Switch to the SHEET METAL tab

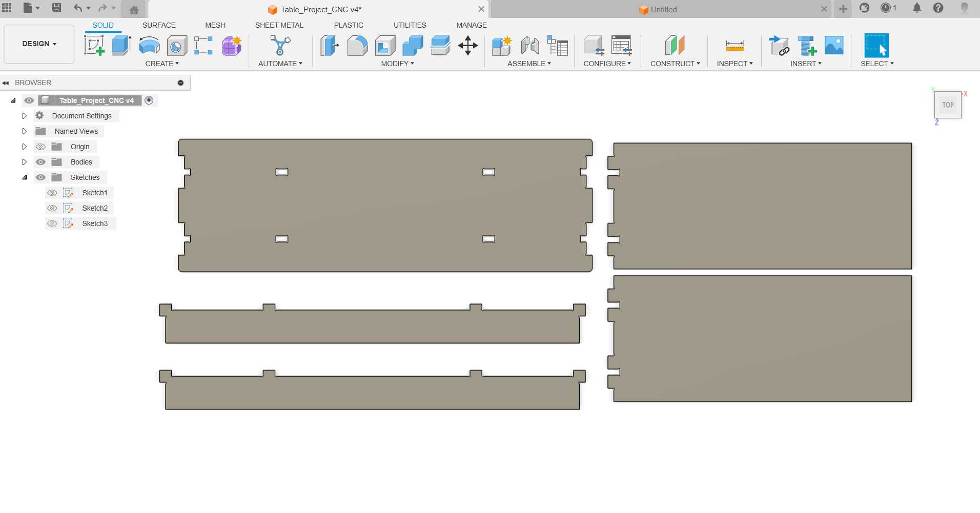pos(279,25)
